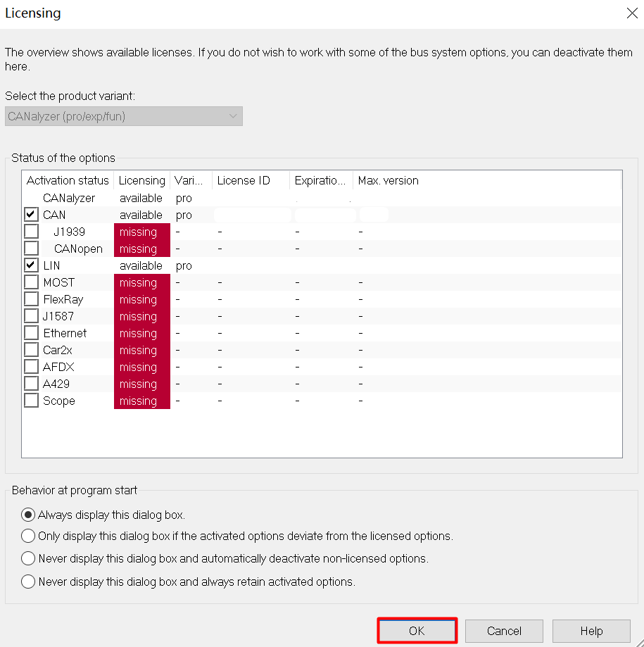Screen dimensions: 644x647
Task: Click 'available' status in CAN row
Action: (x=141, y=215)
